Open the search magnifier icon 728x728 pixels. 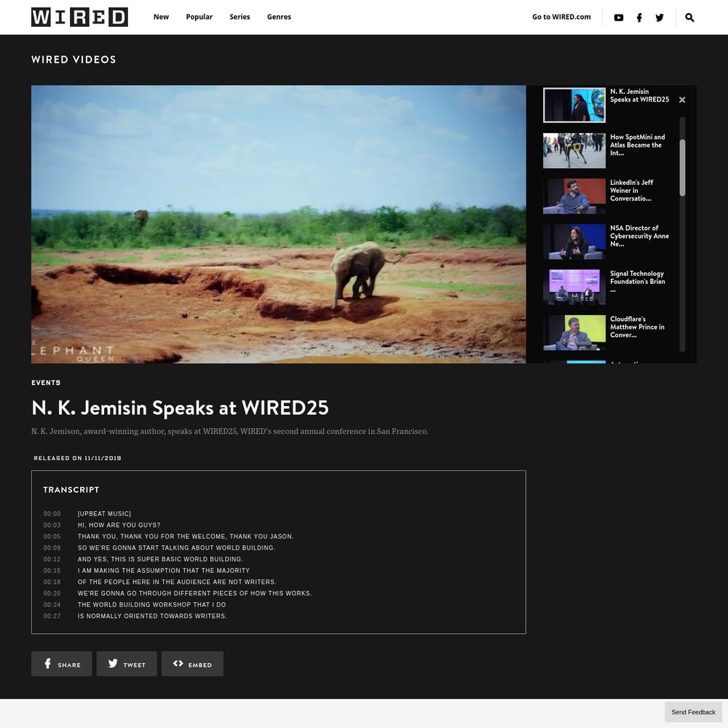[689, 17]
